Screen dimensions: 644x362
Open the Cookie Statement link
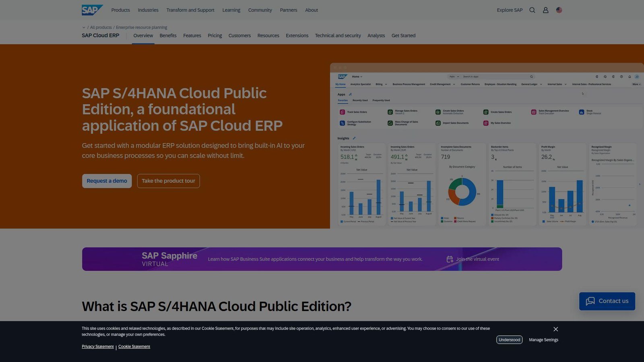click(x=134, y=347)
